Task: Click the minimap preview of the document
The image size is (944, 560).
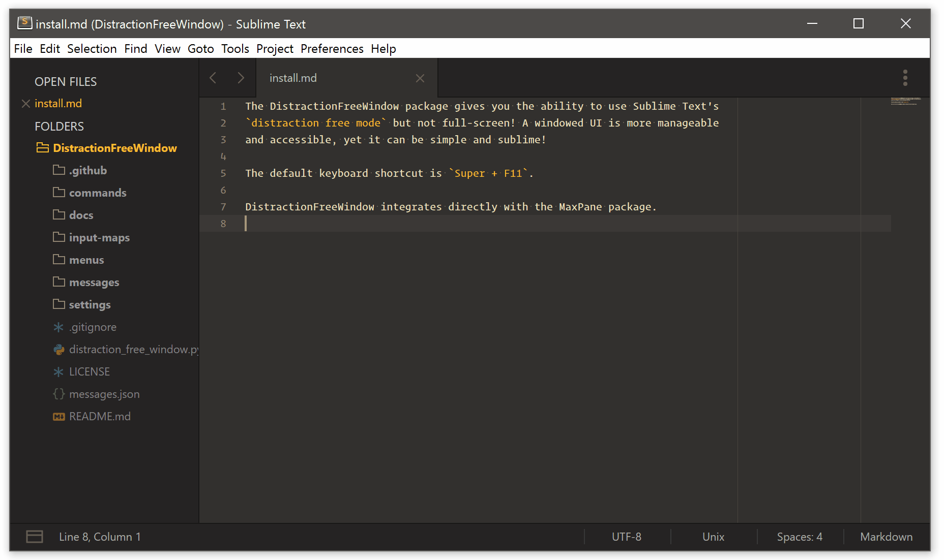Action: (906, 101)
